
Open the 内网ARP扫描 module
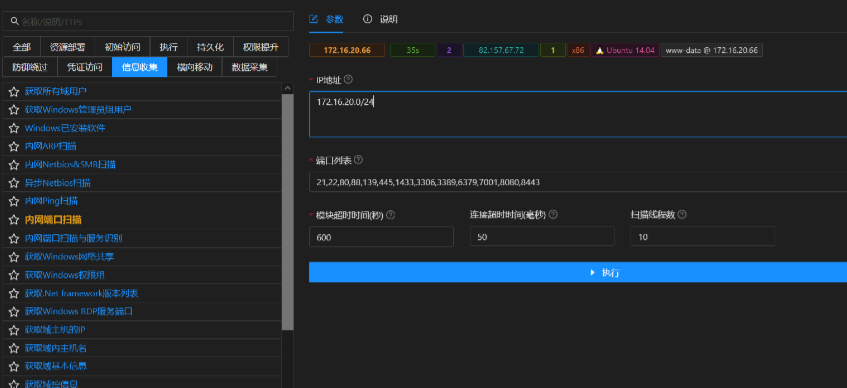pos(50,146)
